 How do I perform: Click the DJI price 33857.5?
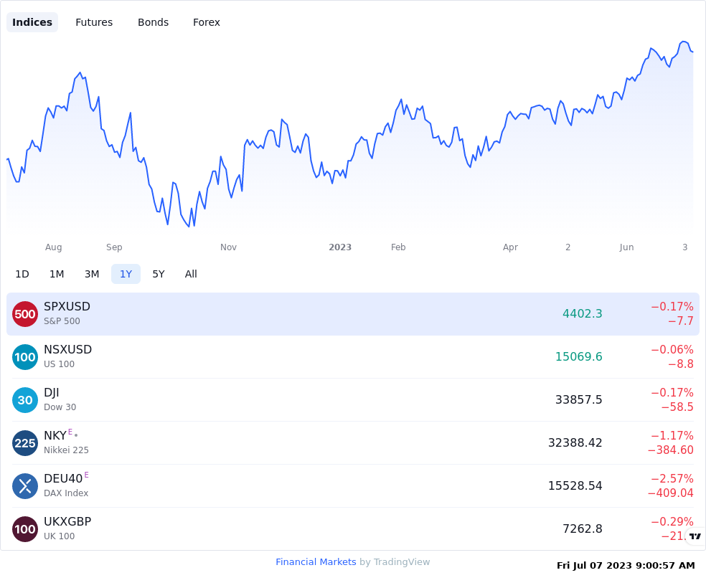578,399
